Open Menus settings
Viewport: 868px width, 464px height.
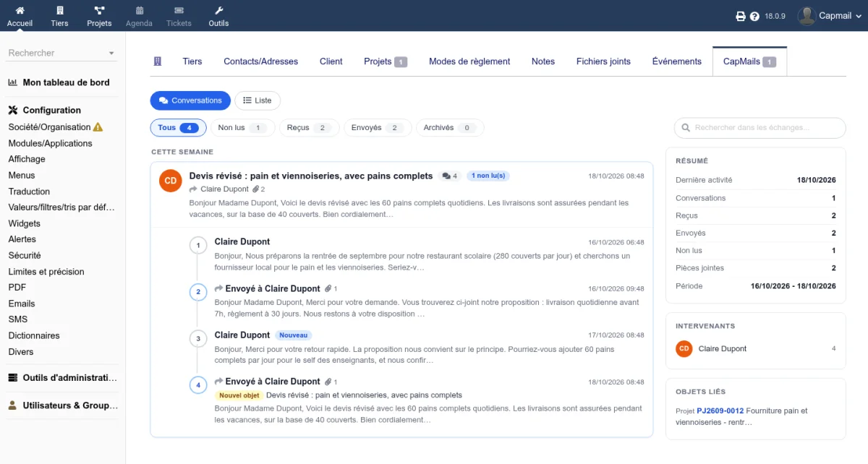(x=22, y=175)
